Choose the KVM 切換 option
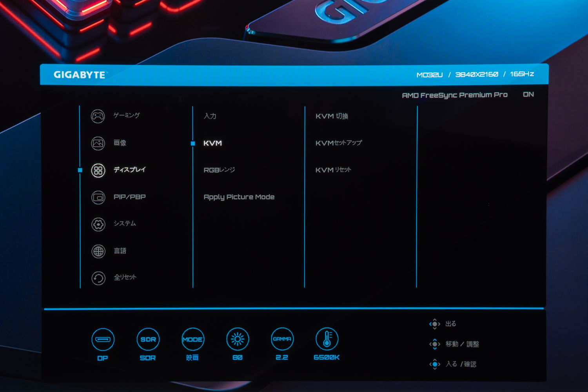The height and width of the screenshot is (392, 588). [332, 116]
